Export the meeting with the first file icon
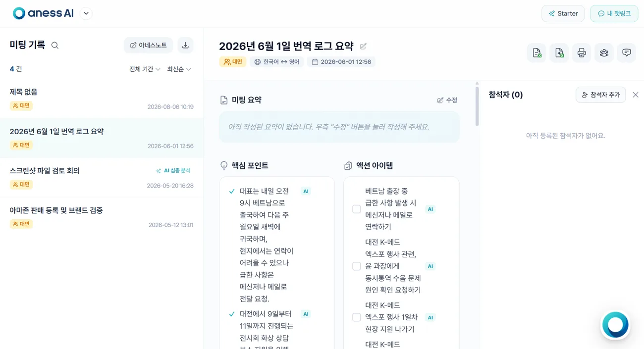 click(x=537, y=53)
